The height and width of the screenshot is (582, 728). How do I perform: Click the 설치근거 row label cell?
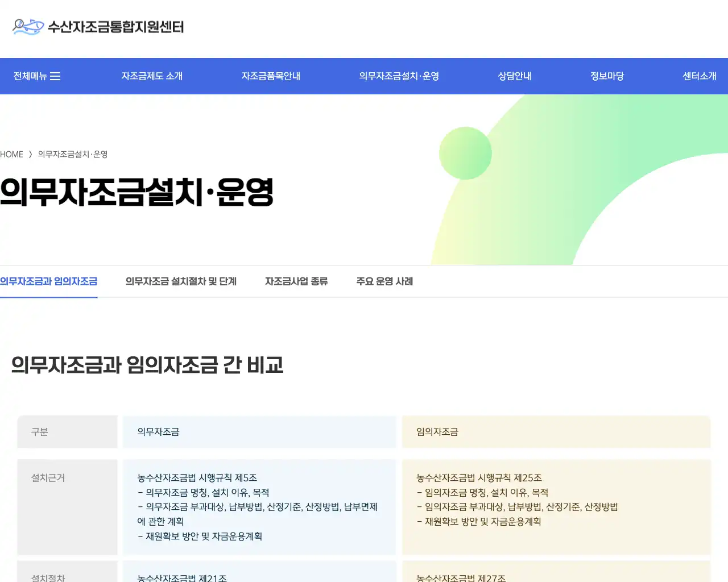(67, 507)
